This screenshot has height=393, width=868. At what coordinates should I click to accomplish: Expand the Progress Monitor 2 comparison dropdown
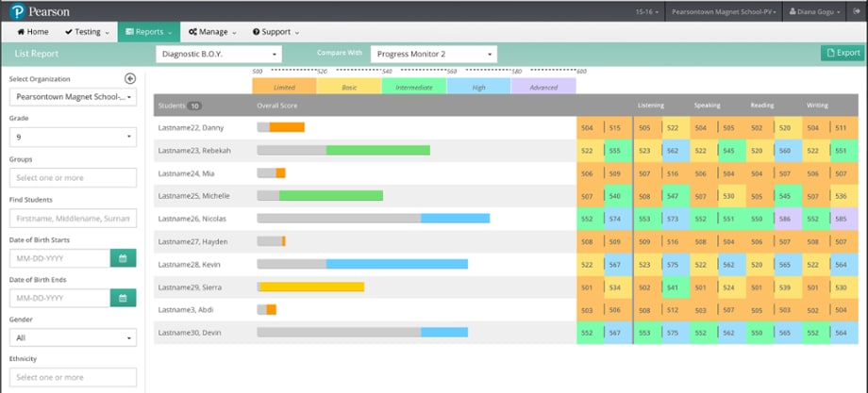pyautogui.click(x=433, y=55)
